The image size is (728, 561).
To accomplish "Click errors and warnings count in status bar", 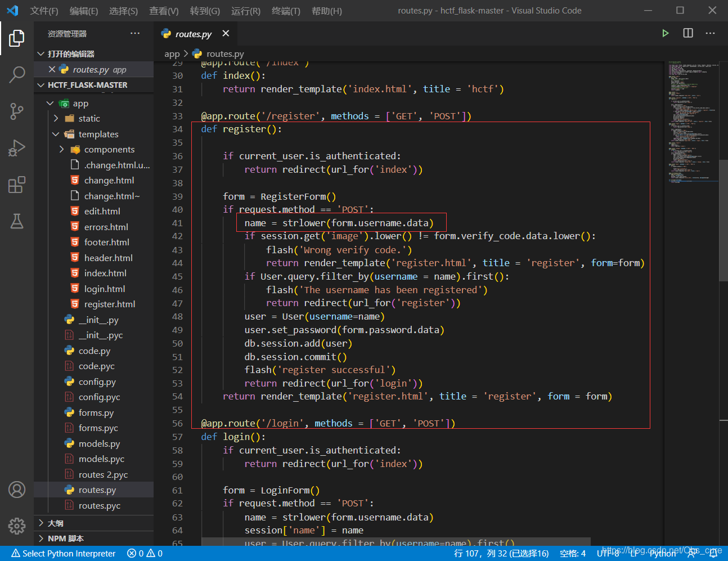I will [145, 554].
